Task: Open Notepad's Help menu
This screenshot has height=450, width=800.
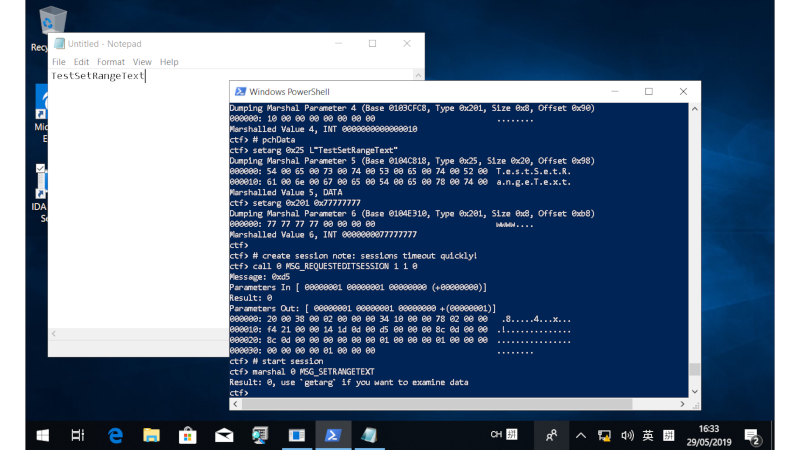Action: (x=169, y=62)
